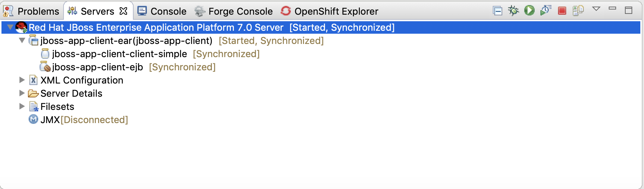Click the Collapse All toolbar icon

(498, 11)
